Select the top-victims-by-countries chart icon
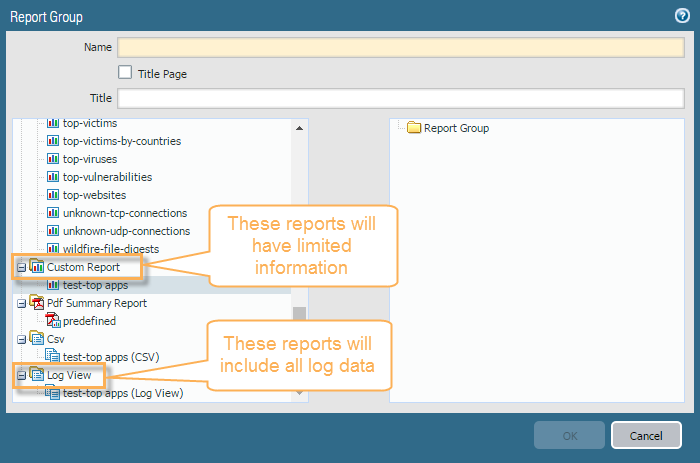700x463 pixels. click(x=53, y=141)
